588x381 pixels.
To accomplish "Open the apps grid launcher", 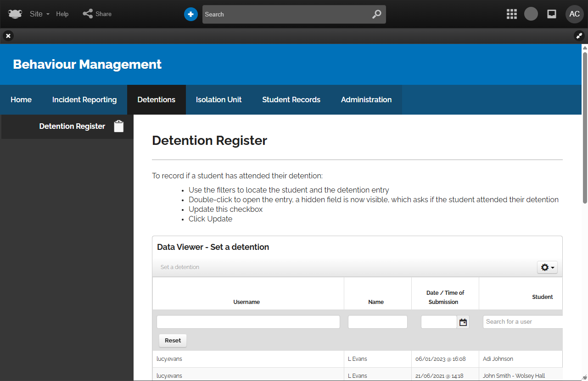I will 511,14.
